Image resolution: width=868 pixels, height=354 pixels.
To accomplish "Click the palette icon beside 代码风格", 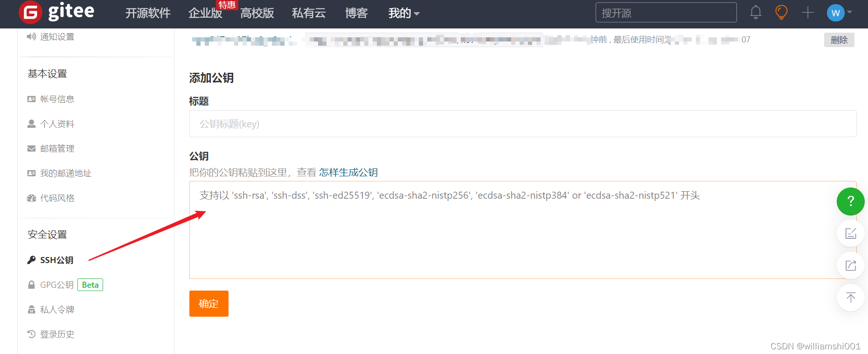I will [31, 198].
